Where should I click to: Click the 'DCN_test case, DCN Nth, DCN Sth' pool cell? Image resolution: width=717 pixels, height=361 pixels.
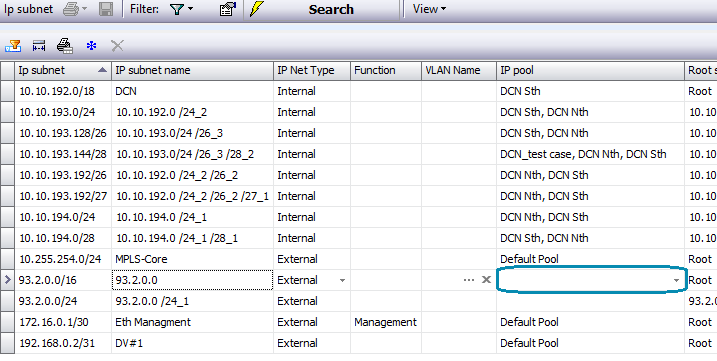pyautogui.click(x=590, y=154)
